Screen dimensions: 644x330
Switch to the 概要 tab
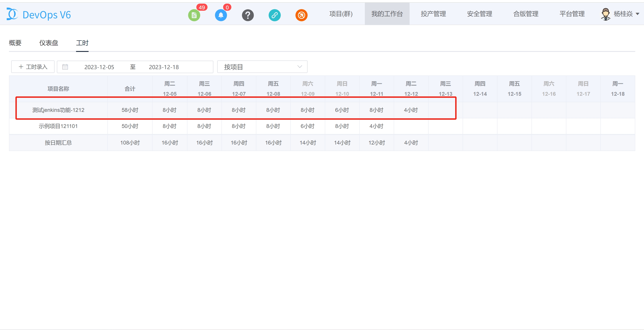15,43
